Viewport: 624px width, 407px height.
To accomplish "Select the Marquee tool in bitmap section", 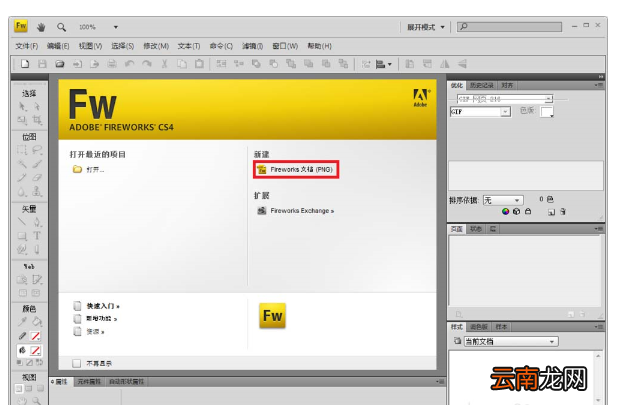I will (22, 150).
